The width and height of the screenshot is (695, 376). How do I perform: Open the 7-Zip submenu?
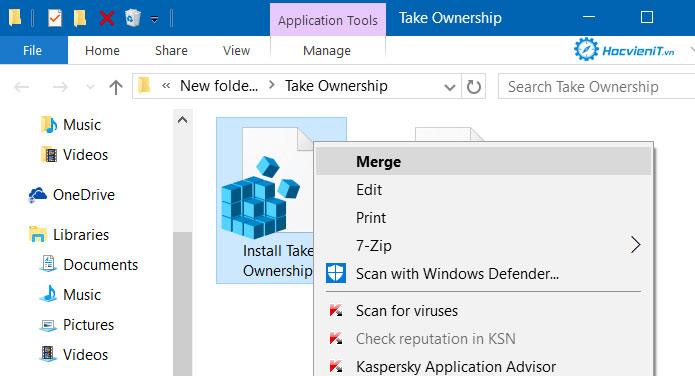click(x=484, y=246)
